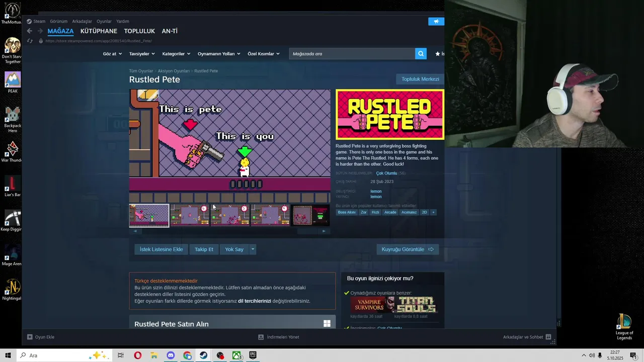Image resolution: width=644 pixels, height=362 pixels.
Task: Reload the store page with refresh icon
Action: pos(30,41)
